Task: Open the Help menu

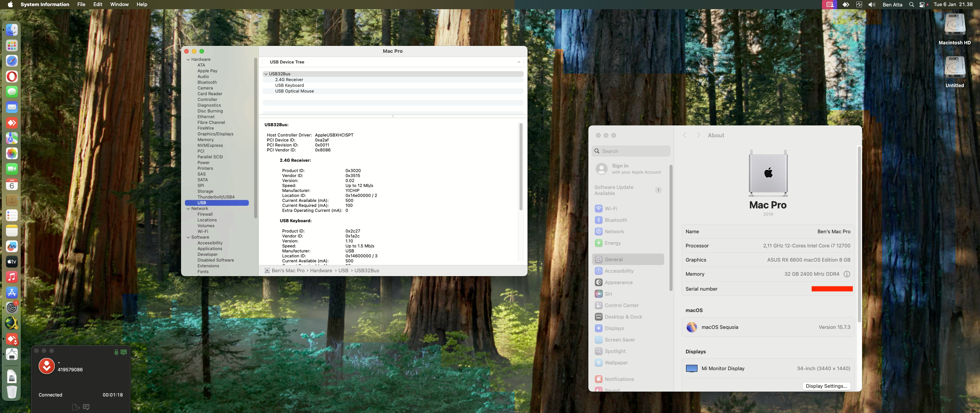Action: (x=142, y=5)
